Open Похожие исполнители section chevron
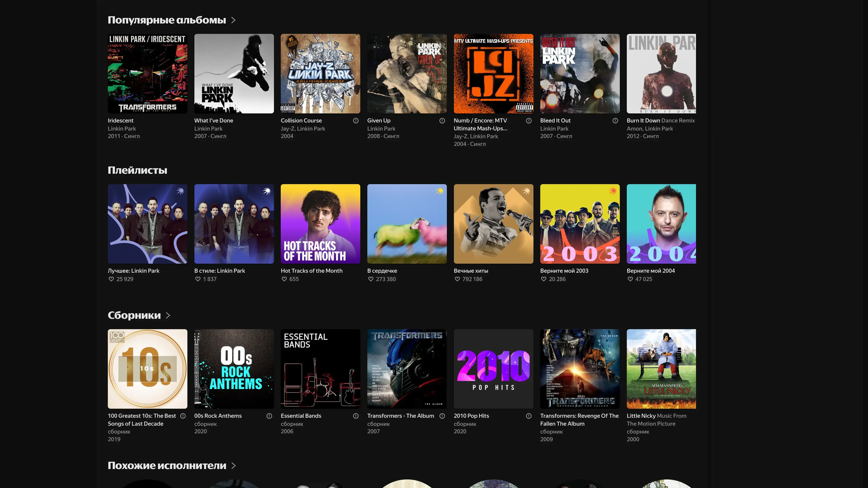Image resolution: width=868 pixels, height=488 pixels. 234,465
